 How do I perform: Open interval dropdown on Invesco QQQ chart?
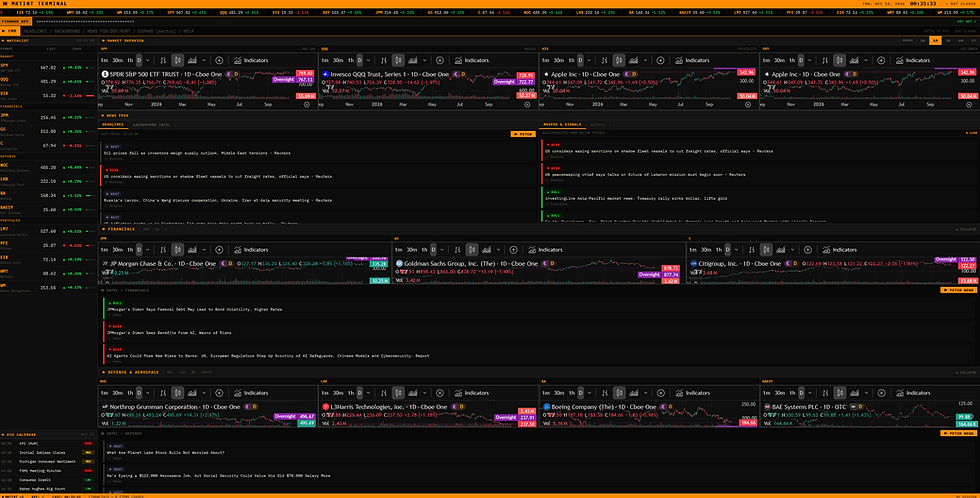368,60
